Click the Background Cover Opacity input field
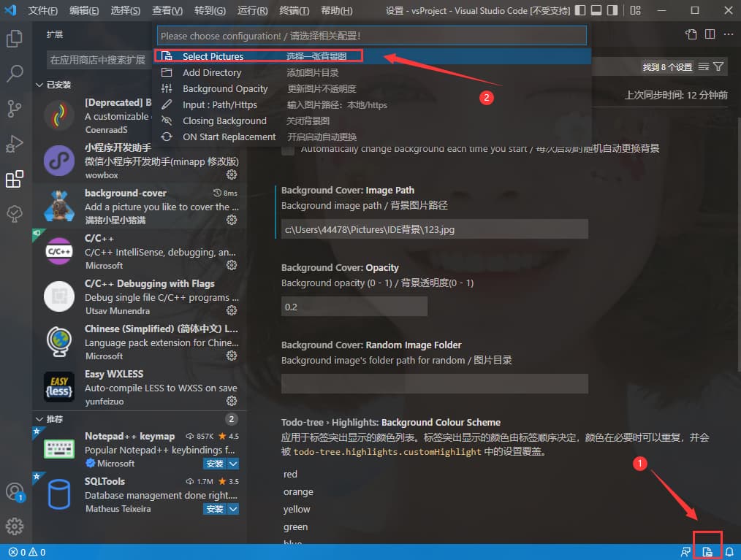 [x=354, y=307]
